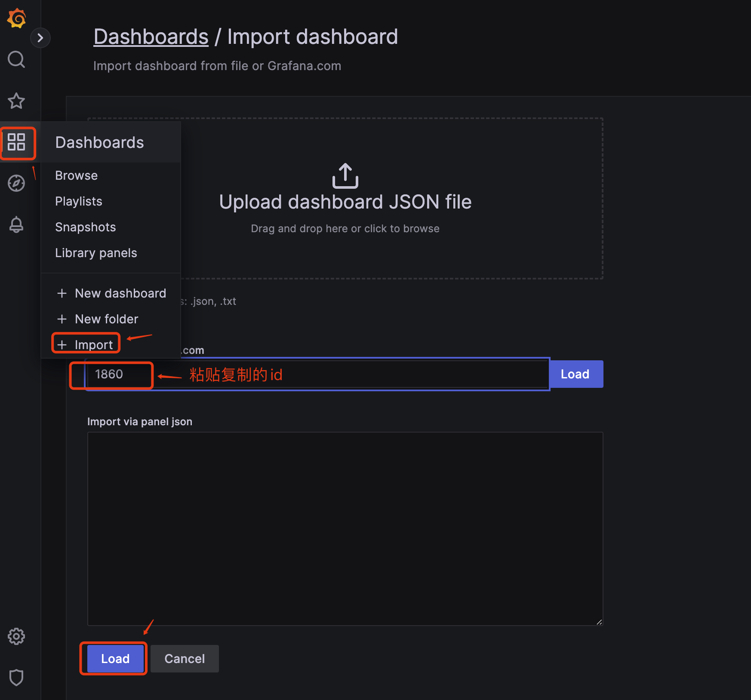Open the search magnifier in the sidebar

(x=16, y=59)
